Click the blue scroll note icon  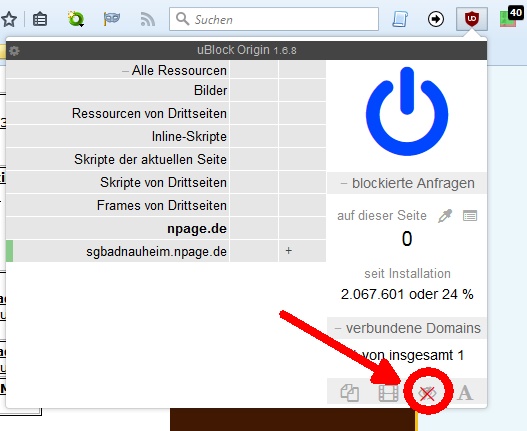tap(400, 19)
